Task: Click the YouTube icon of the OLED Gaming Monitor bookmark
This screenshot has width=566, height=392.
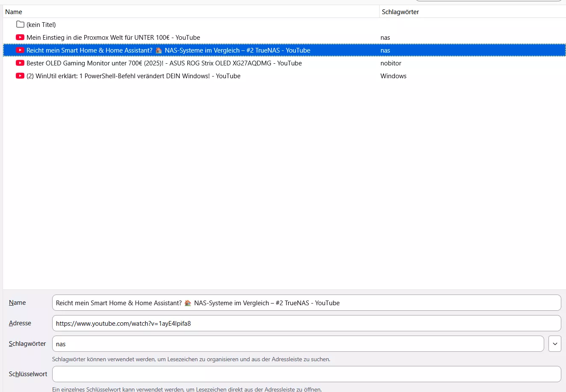Action: (x=20, y=63)
